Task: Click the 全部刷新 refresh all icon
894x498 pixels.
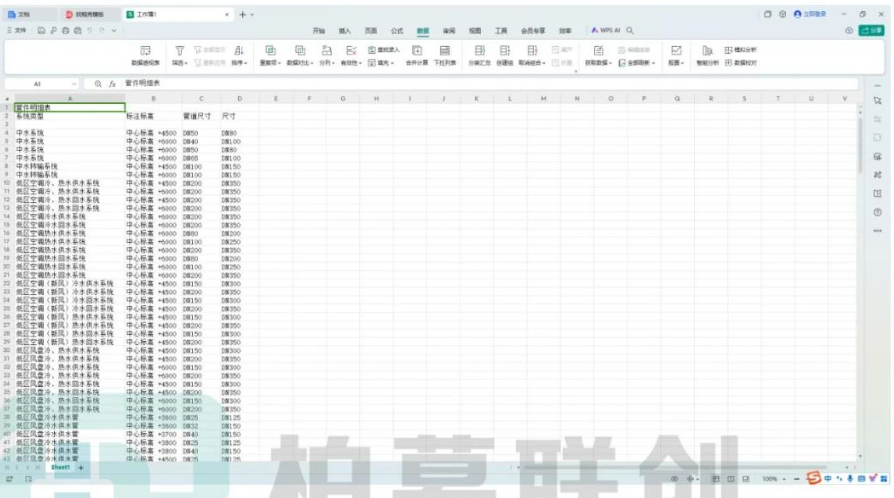Action: [622, 63]
